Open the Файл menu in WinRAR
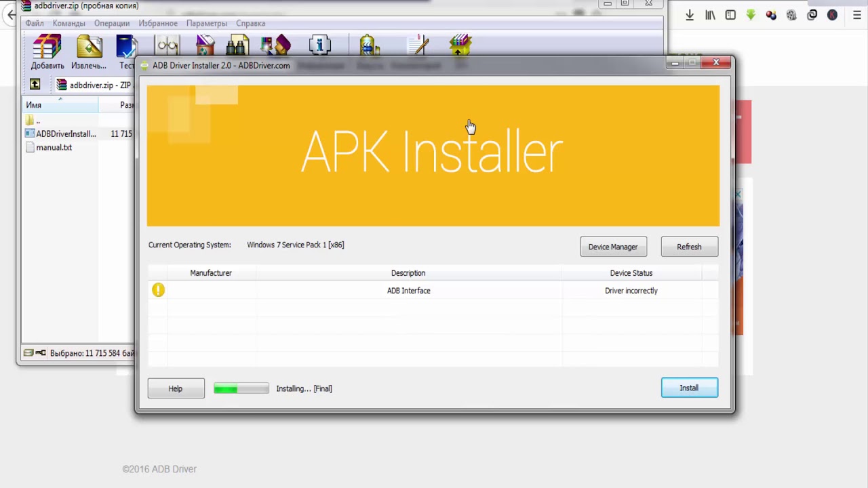The height and width of the screenshot is (488, 868). pyautogui.click(x=35, y=23)
